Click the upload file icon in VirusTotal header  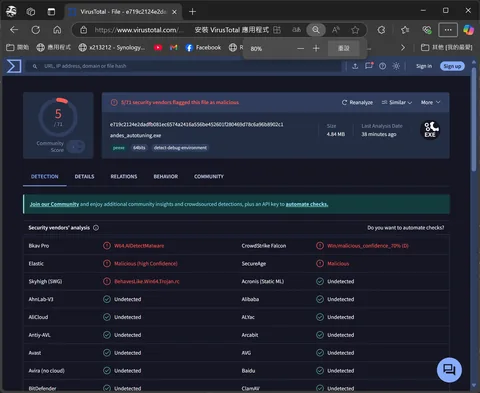(x=355, y=66)
